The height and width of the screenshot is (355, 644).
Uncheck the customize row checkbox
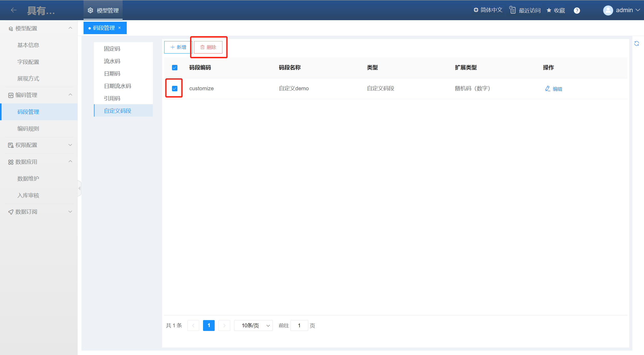click(175, 89)
